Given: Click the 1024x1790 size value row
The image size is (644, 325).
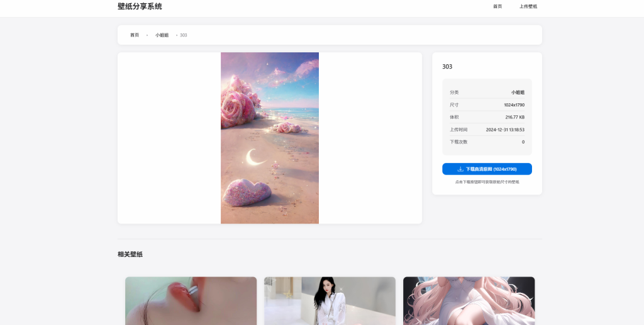Looking at the screenshot, I should click(x=487, y=105).
